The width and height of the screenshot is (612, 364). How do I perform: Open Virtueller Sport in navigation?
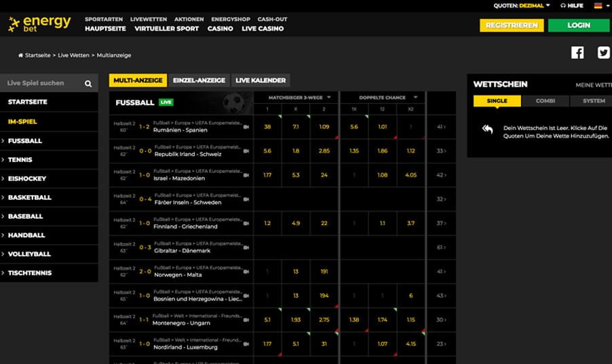167,29
